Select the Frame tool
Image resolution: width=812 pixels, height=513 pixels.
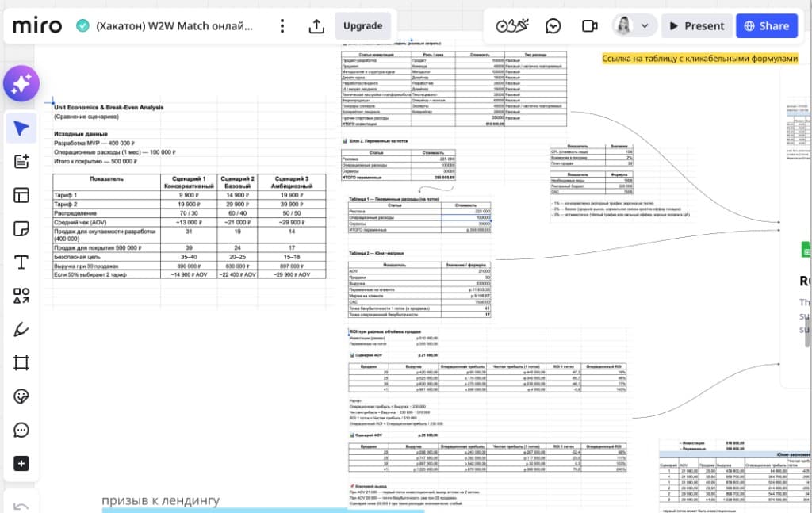click(x=21, y=363)
